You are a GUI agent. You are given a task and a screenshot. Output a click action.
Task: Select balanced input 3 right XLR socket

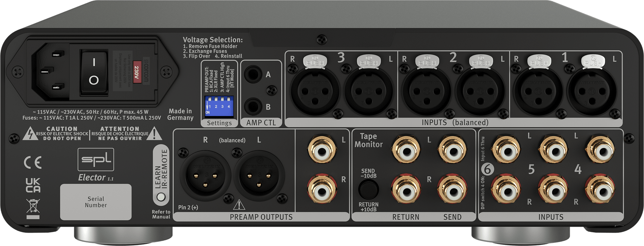[x=315, y=91]
